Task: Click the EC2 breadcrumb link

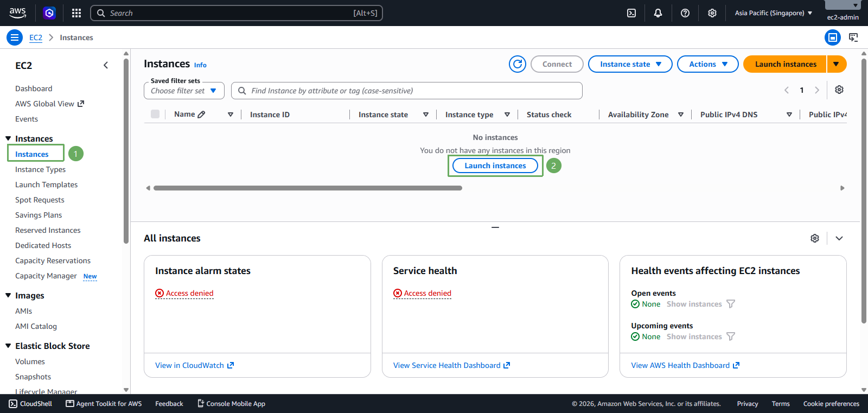Action: (36, 37)
